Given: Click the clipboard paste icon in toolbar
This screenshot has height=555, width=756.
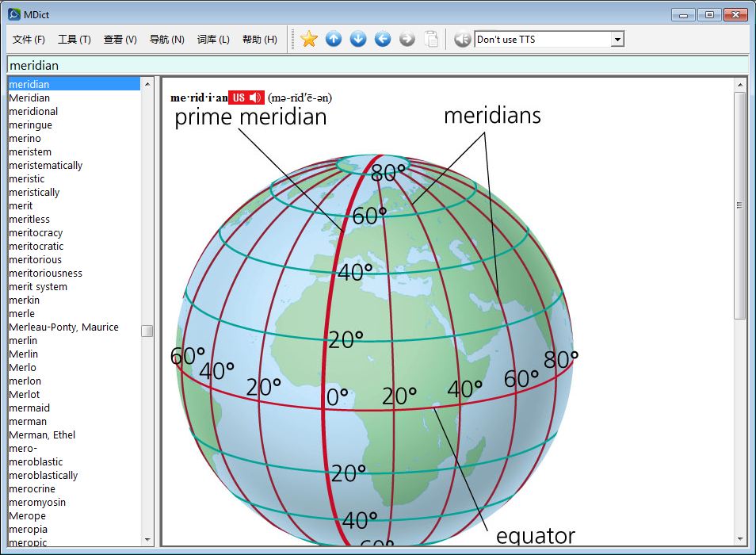Looking at the screenshot, I should [431, 39].
